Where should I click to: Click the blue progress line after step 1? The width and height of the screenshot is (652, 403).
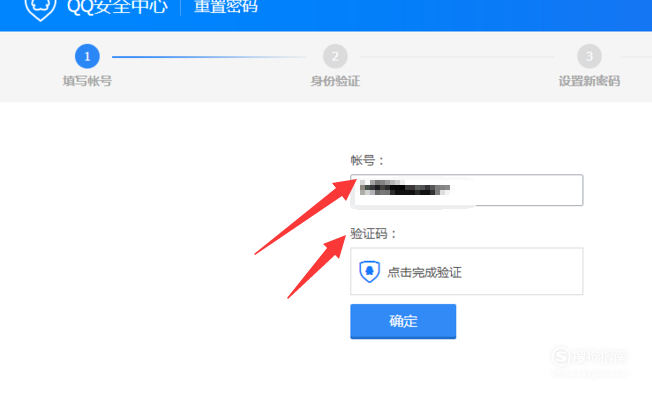click(209, 57)
